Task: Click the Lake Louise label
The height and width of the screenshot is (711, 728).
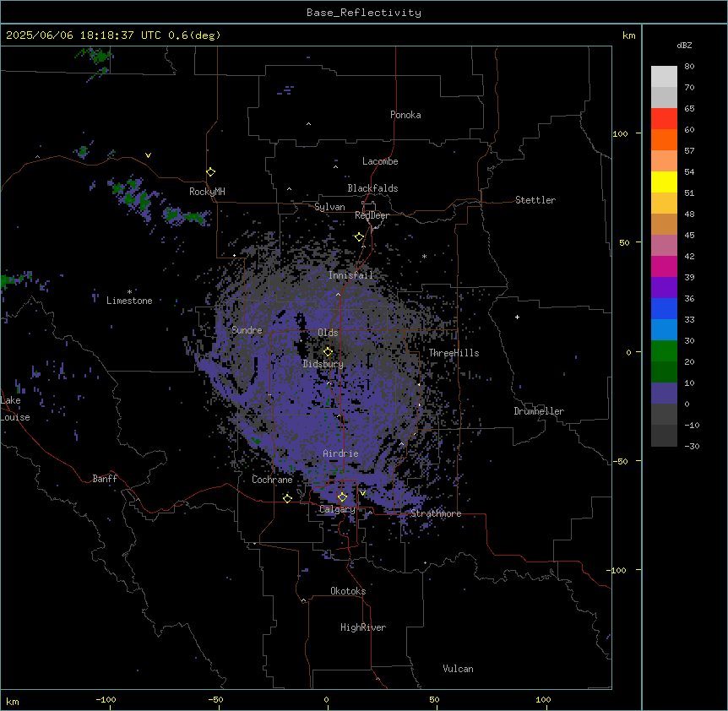Action: tap(15, 409)
